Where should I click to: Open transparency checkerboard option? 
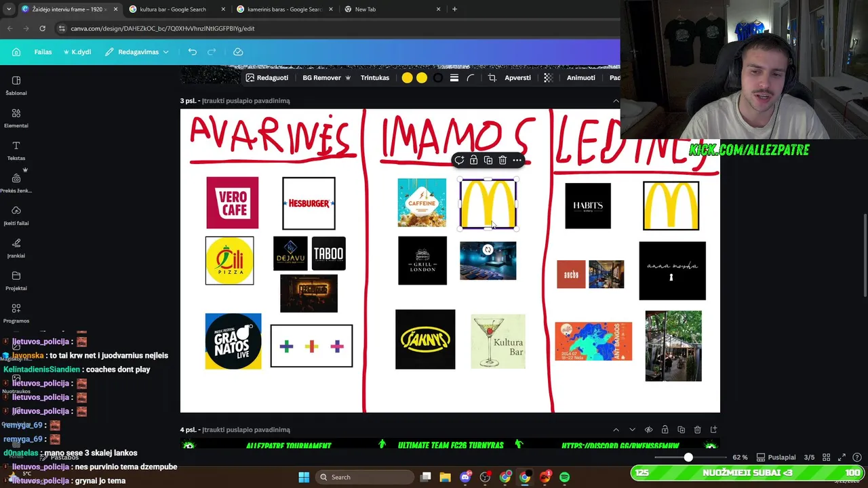(548, 78)
